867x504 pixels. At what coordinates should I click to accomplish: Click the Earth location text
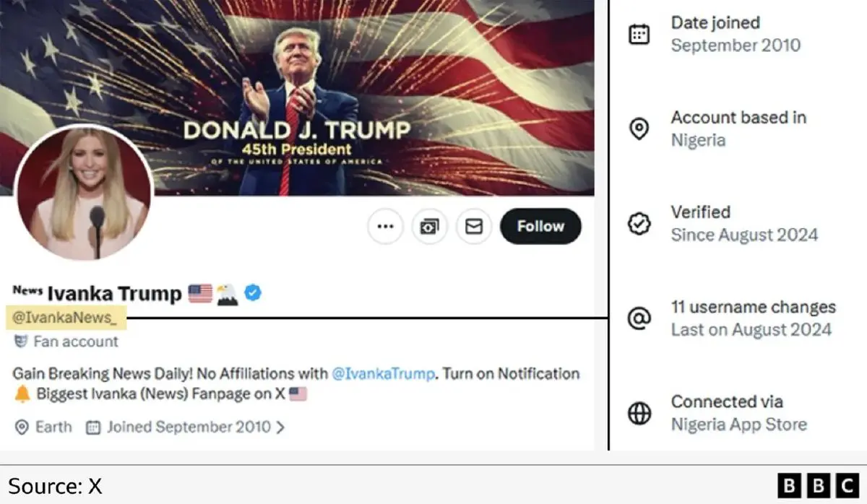tap(53, 427)
